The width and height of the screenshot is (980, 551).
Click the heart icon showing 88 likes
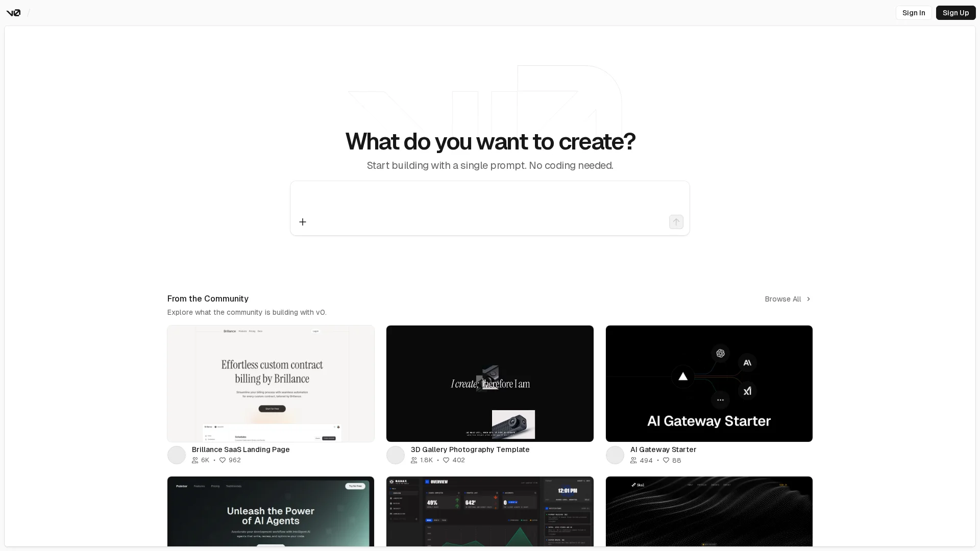[x=666, y=460]
